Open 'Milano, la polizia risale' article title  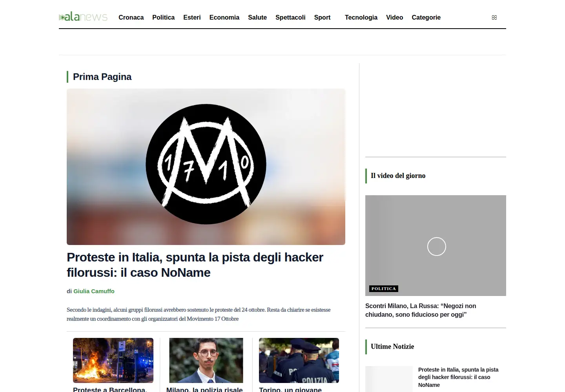coord(204,389)
